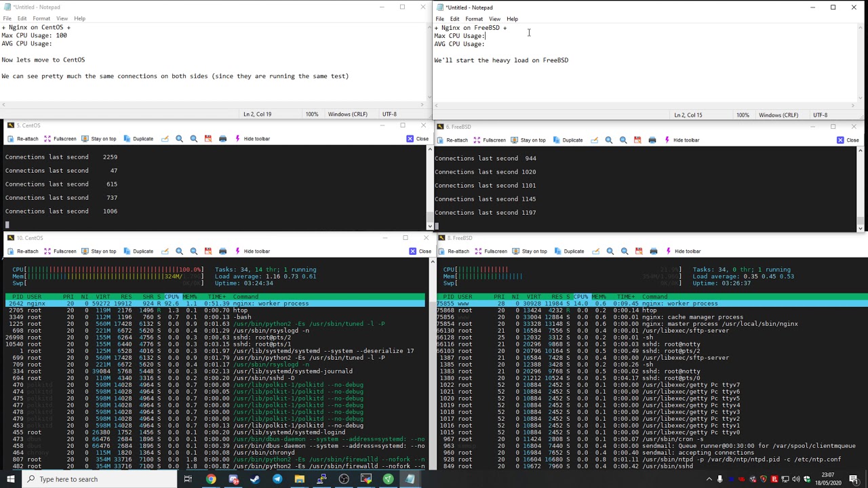Click the Windows Start button

10,479
